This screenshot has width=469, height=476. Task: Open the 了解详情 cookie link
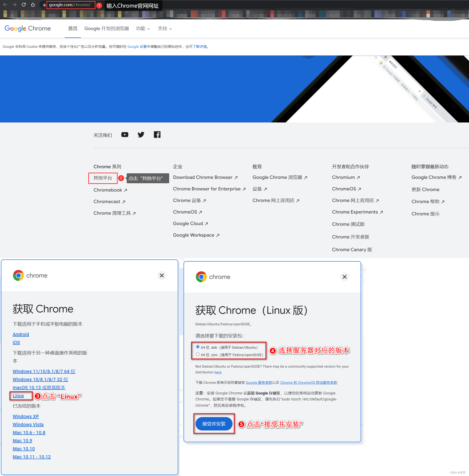coord(200,46)
